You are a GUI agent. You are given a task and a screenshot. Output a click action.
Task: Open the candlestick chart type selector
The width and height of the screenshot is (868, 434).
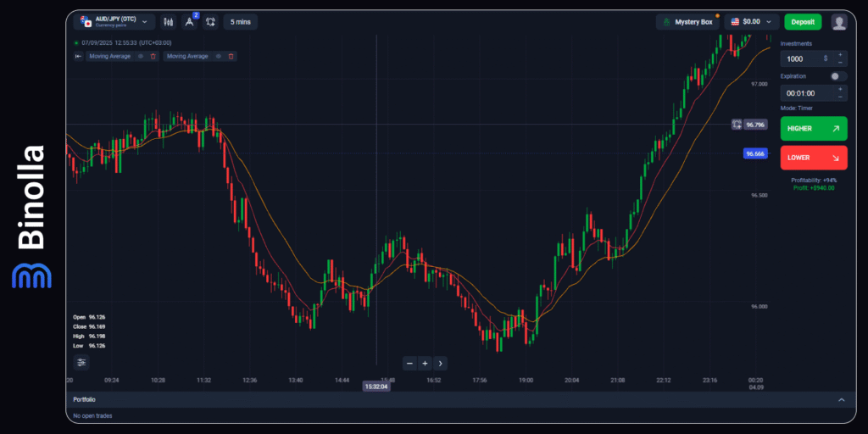pyautogui.click(x=168, y=22)
